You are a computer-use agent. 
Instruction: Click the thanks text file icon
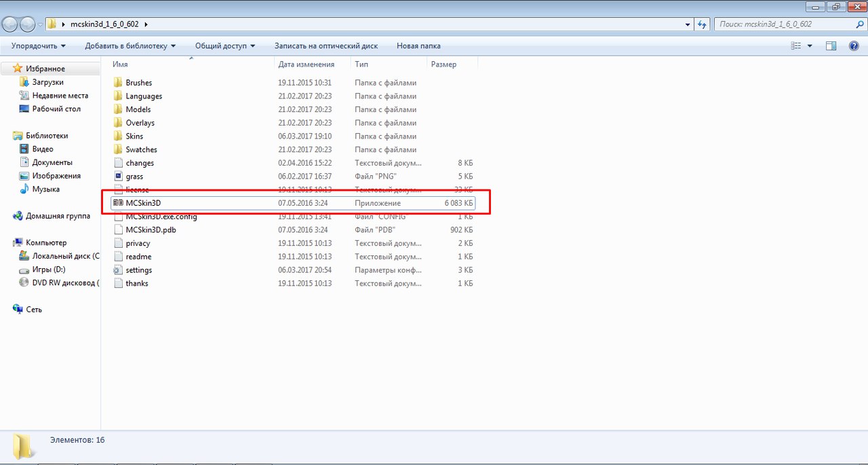(x=117, y=283)
